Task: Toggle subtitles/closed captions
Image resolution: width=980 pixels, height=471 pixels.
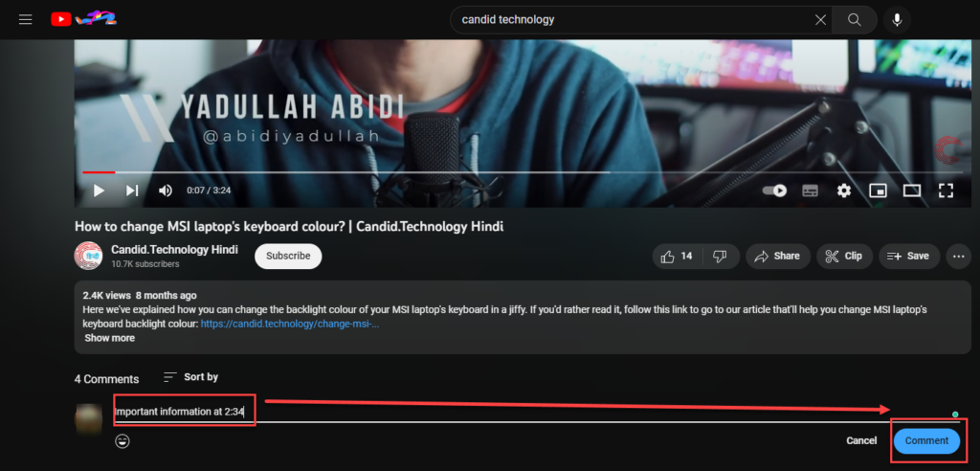Action: tap(811, 191)
